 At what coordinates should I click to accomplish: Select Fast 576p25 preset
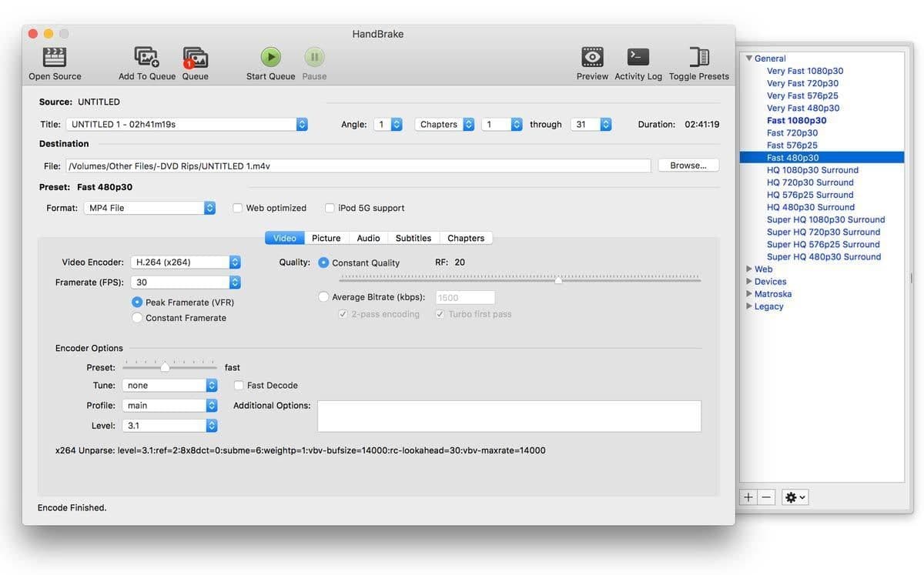click(x=792, y=145)
